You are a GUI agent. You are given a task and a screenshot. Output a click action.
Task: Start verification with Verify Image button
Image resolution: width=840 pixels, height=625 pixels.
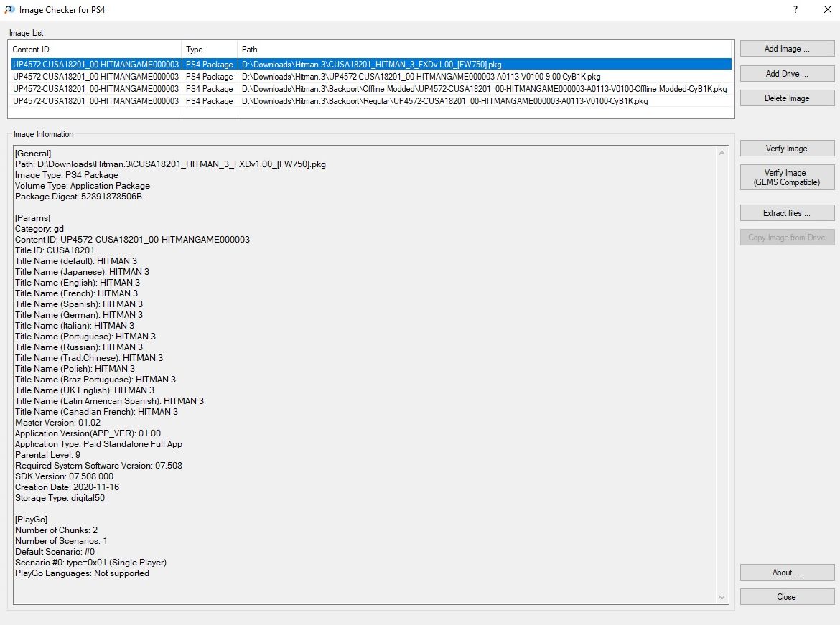[787, 149]
